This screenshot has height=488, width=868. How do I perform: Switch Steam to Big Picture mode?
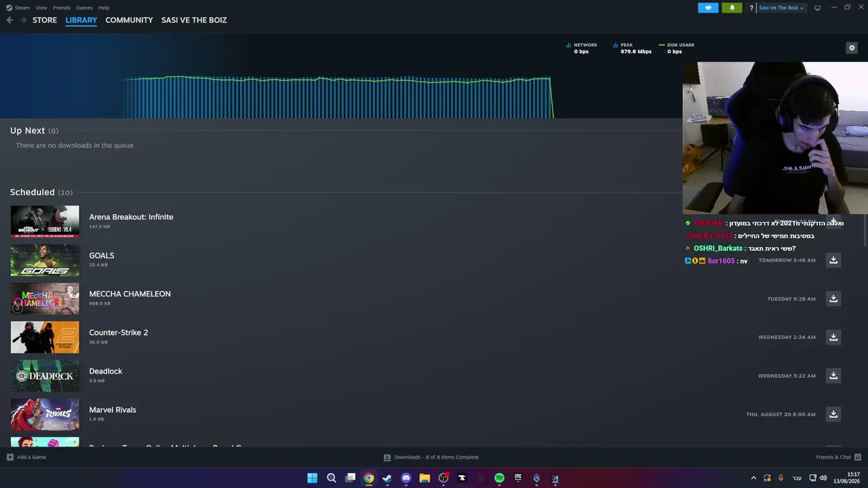pyautogui.click(x=817, y=7)
